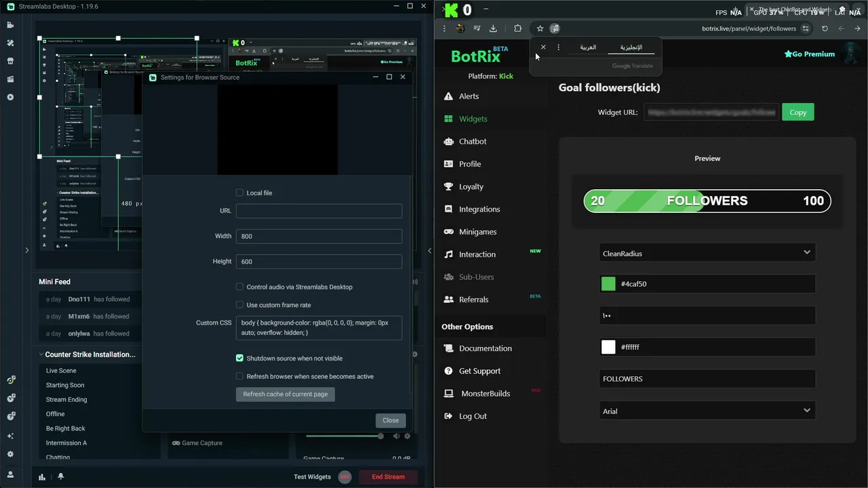Image resolution: width=868 pixels, height=488 pixels.
Task: Open the Themes icon in Streamlabs sidebar
Action: [x=10, y=43]
